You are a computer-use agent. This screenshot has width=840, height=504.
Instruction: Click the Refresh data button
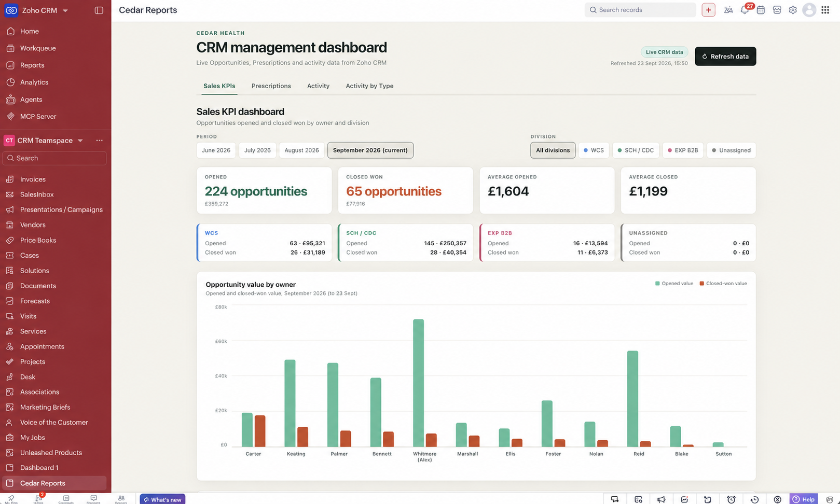(725, 56)
